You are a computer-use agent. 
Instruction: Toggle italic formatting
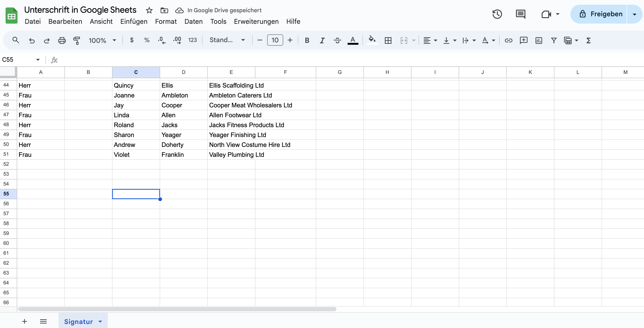coord(322,40)
